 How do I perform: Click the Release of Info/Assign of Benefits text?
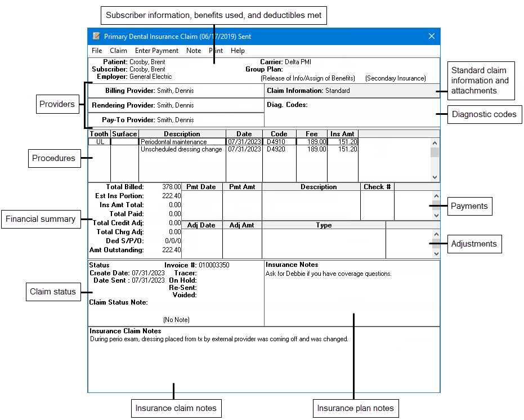click(x=308, y=78)
